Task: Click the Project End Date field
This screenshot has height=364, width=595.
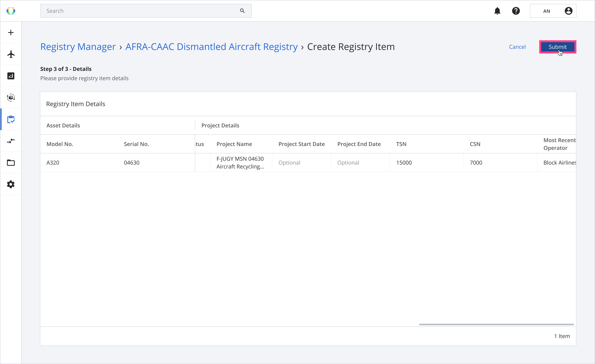Action: (x=360, y=163)
